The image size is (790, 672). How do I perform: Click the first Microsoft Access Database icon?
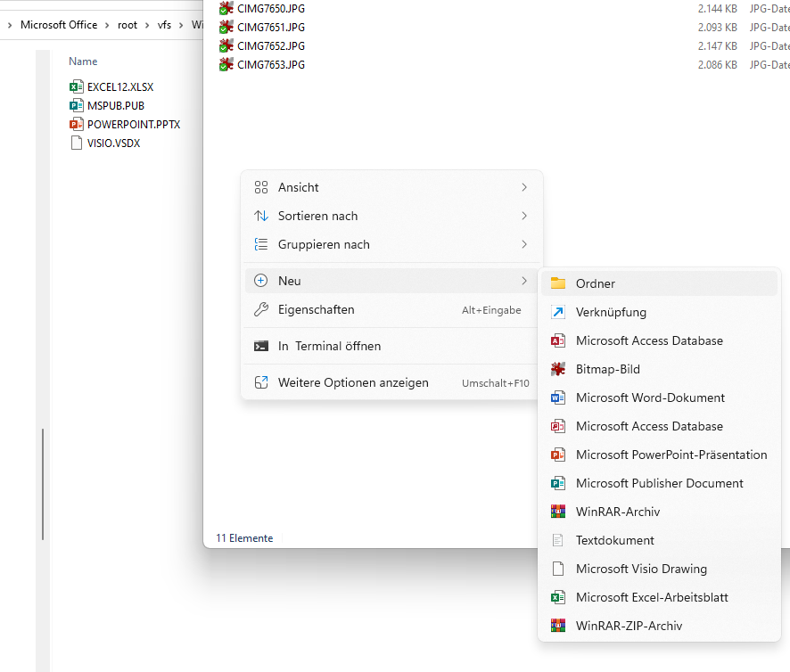(x=558, y=340)
